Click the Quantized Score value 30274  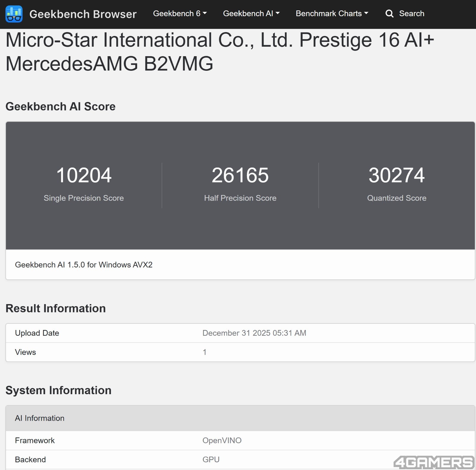pos(397,175)
